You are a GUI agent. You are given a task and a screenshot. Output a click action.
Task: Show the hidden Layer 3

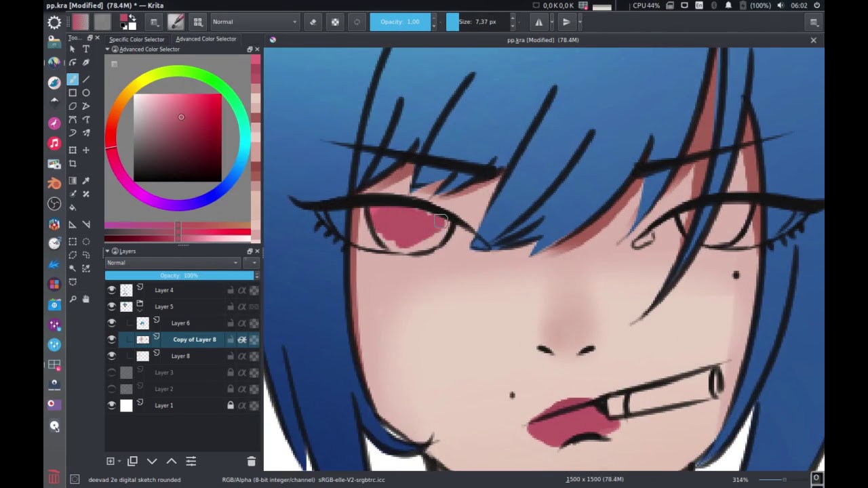[112, 372]
